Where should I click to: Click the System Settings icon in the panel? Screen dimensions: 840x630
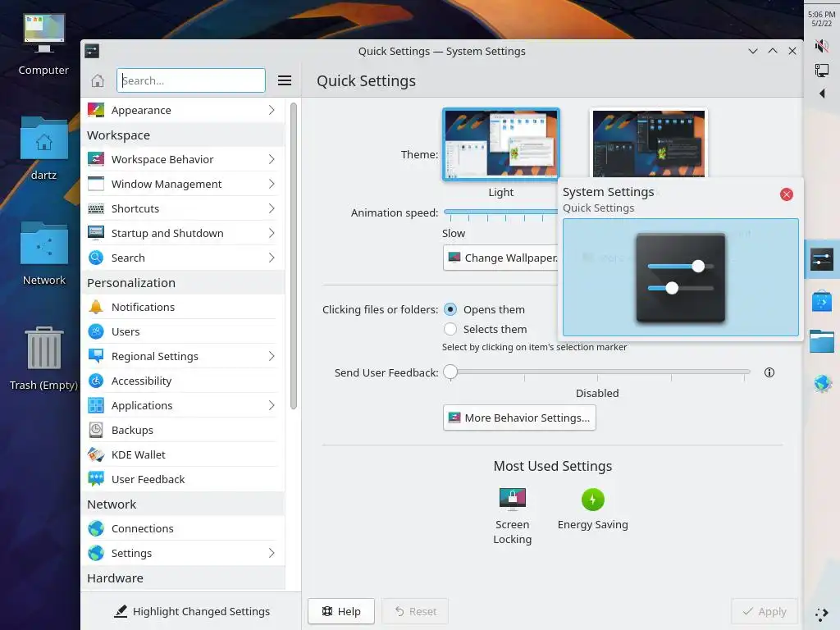pos(821,259)
